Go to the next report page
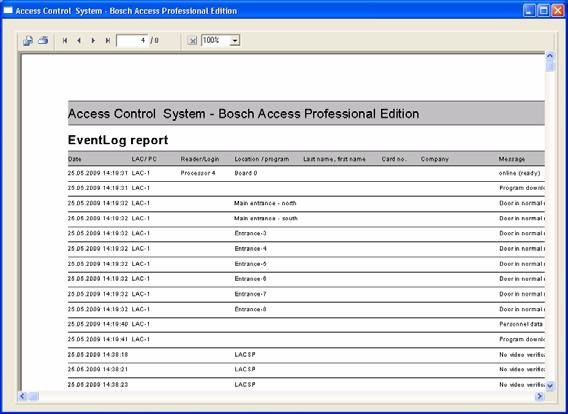568x414 pixels. pyautogui.click(x=93, y=41)
